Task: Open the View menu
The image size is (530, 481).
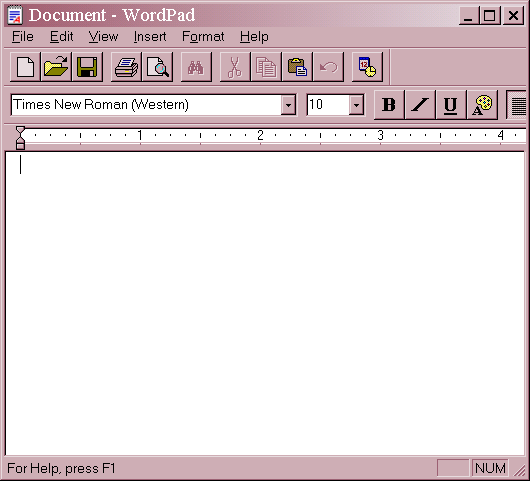Action: click(103, 37)
